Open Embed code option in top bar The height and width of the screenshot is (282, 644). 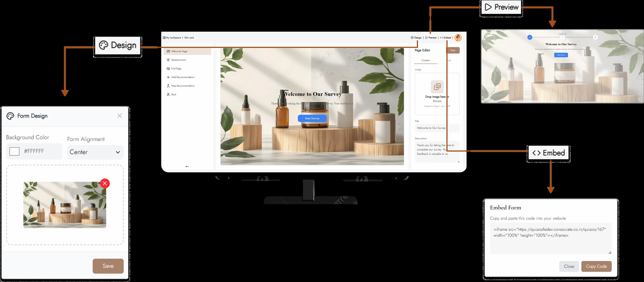click(x=445, y=38)
